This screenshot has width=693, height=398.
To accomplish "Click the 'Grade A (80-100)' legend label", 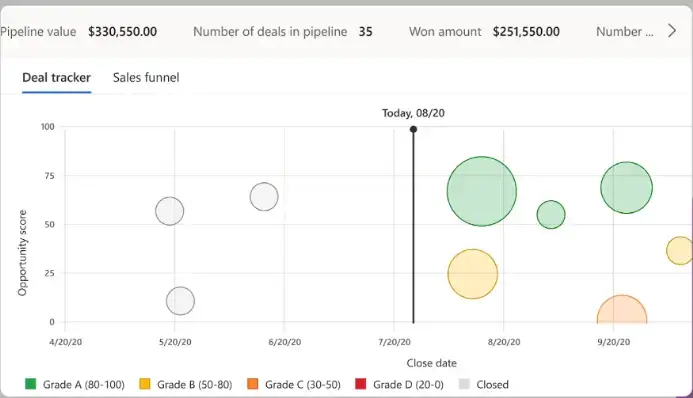I will [84, 384].
